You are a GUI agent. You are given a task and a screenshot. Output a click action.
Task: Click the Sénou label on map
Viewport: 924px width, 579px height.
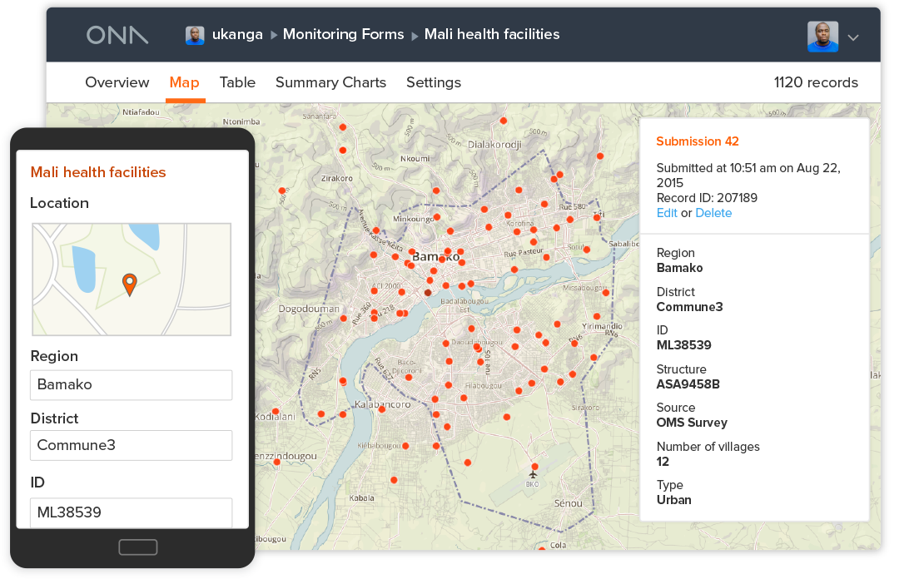pyautogui.click(x=568, y=503)
